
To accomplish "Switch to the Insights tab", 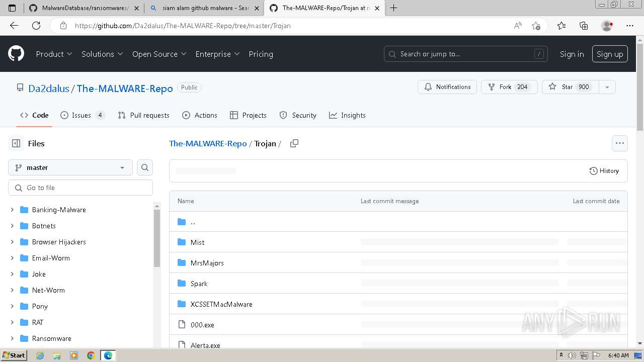I will [347, 115].
